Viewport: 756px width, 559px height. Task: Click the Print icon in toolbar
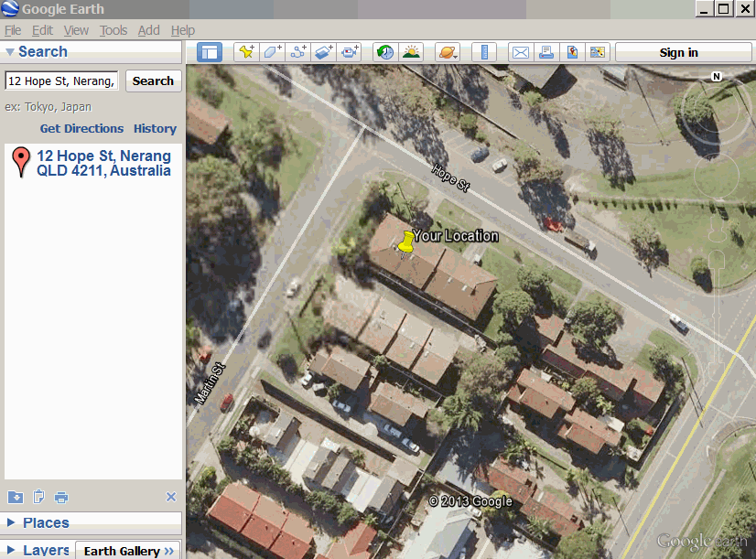[545, 52]
